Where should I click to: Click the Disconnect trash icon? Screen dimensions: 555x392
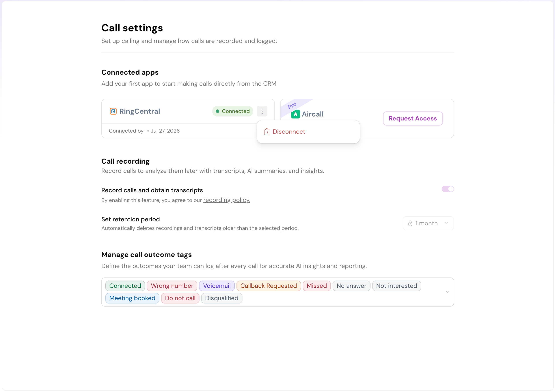click(267, 132)
